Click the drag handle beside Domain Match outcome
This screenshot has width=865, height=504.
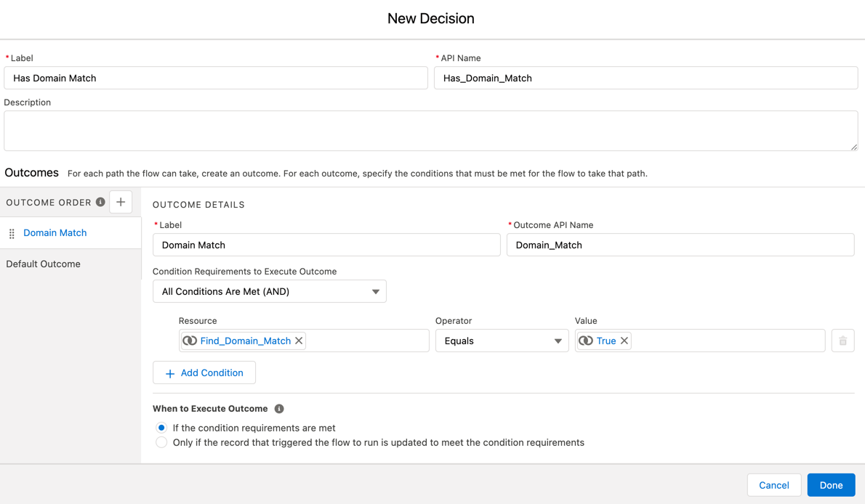pyautogui.click(x=12, y=233)
